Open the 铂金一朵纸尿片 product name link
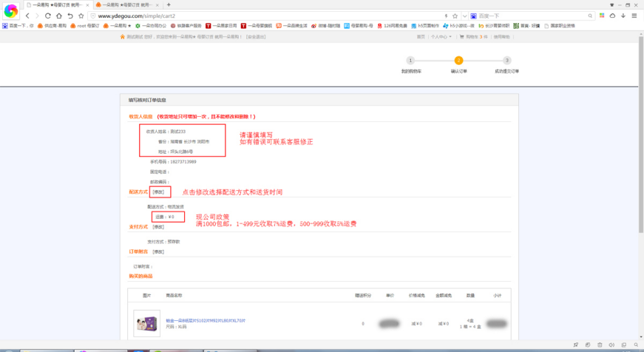This screenshot has width=644, height=352. (206, 320)
